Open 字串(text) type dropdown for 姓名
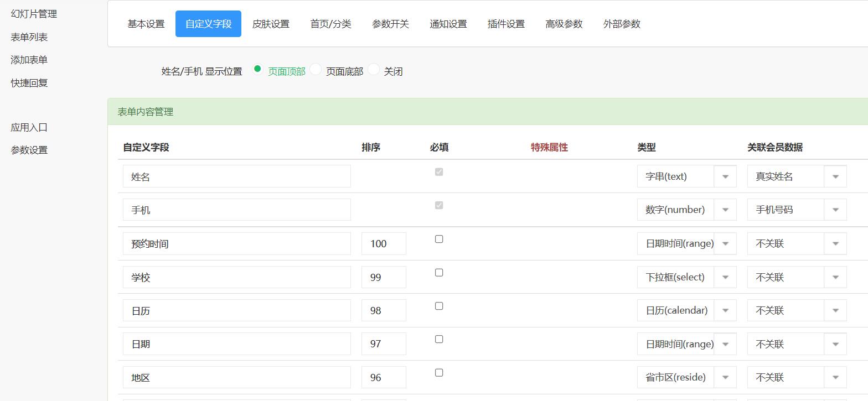Screen dimensions: 868x401 [687, 176]
